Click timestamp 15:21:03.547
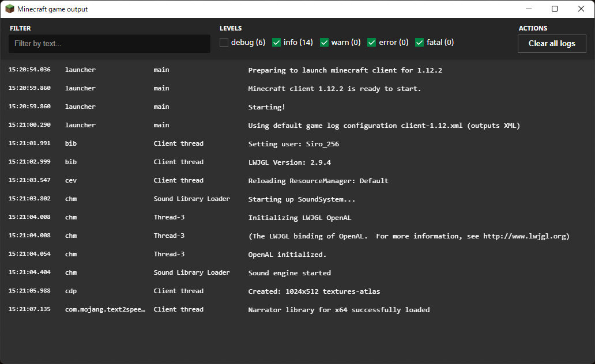Image resolution: width=595 pixels, height=364 pixels. pyautogui.click(x=29, y=180)
